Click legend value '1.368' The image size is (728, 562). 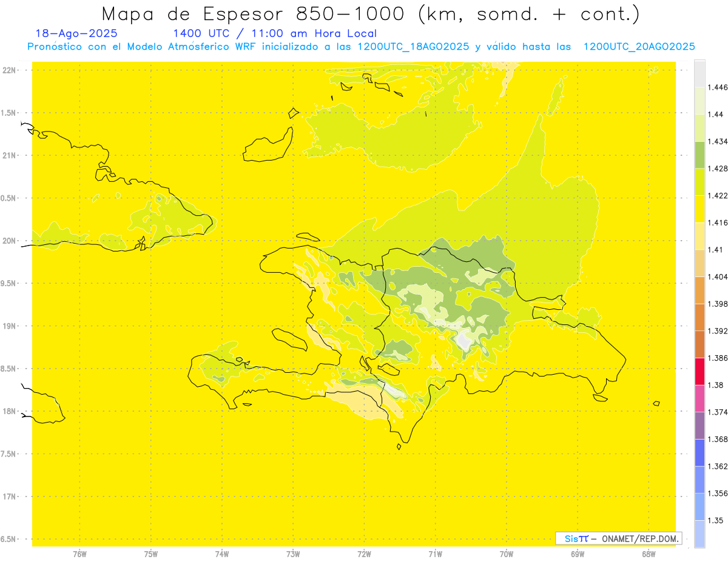[x=718, y=439]
